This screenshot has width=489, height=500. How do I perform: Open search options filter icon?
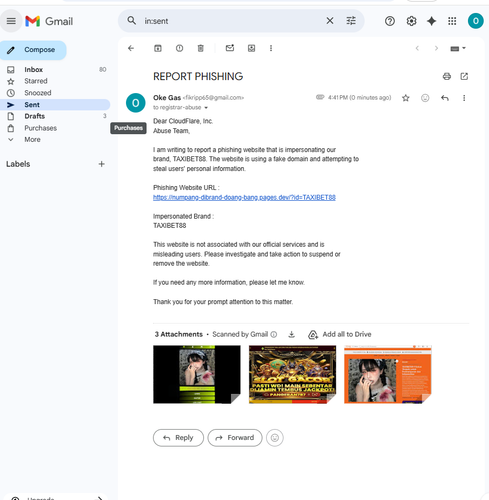(x=351, y=21)
